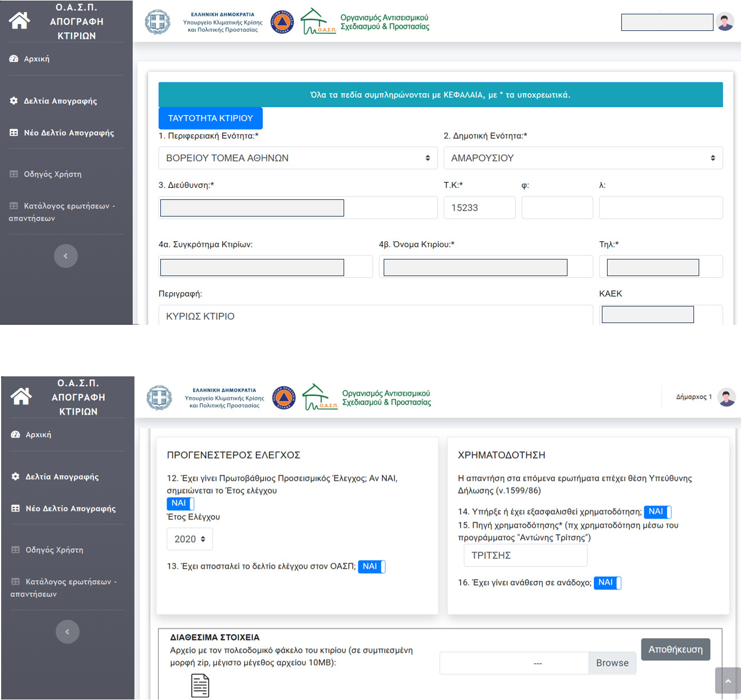Image resolution: width=741 pixels, height=700 pixels.
Task: Collapse the upper sidebar with the round chevron button
Action: [65, 256]
